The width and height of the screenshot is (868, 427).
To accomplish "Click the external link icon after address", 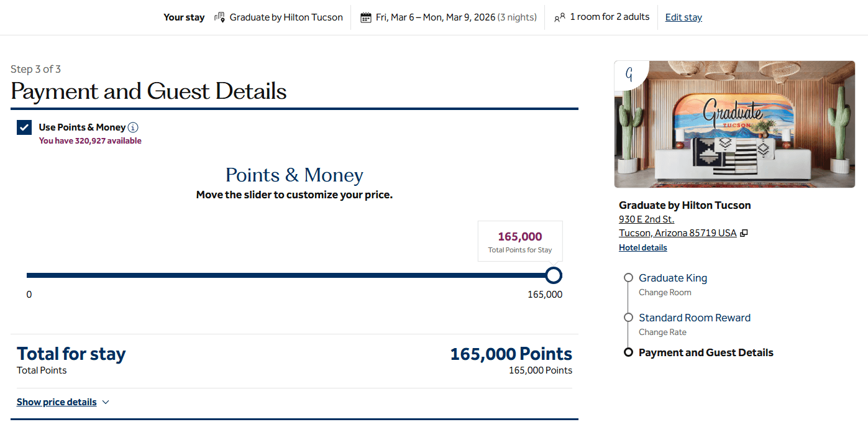I will tap(744, 233).
